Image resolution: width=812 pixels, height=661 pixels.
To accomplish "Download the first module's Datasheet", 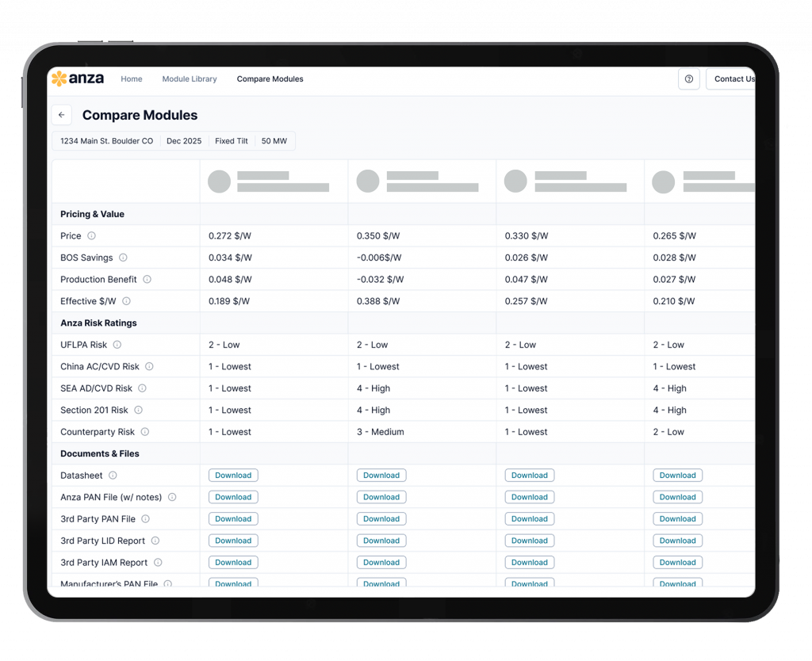I will pos(232,475).
